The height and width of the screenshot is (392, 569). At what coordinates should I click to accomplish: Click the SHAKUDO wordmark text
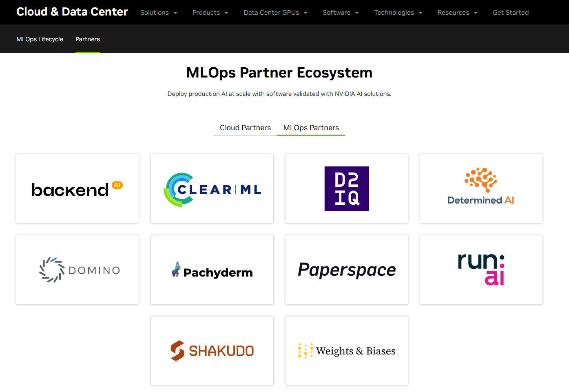pos(221,351)
